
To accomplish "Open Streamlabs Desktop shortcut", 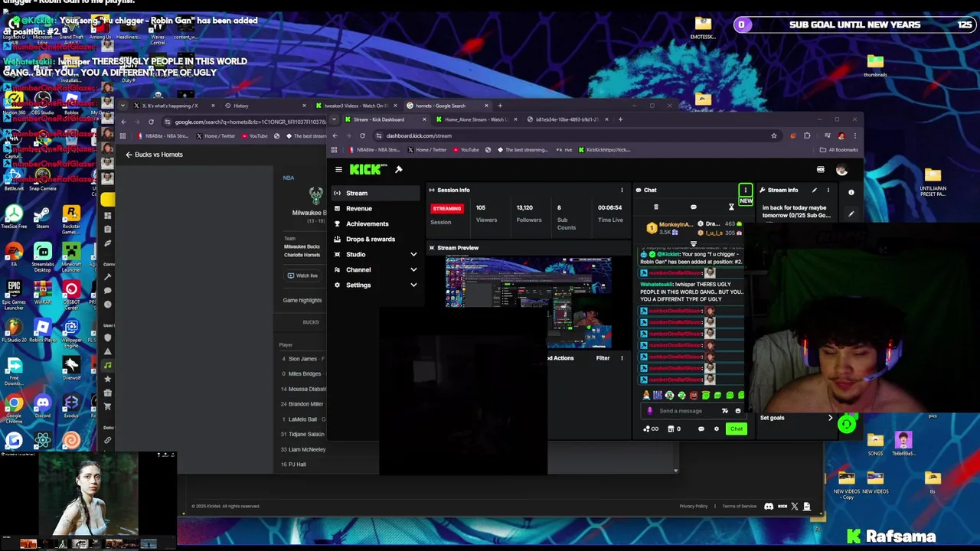I will [42, 258].
